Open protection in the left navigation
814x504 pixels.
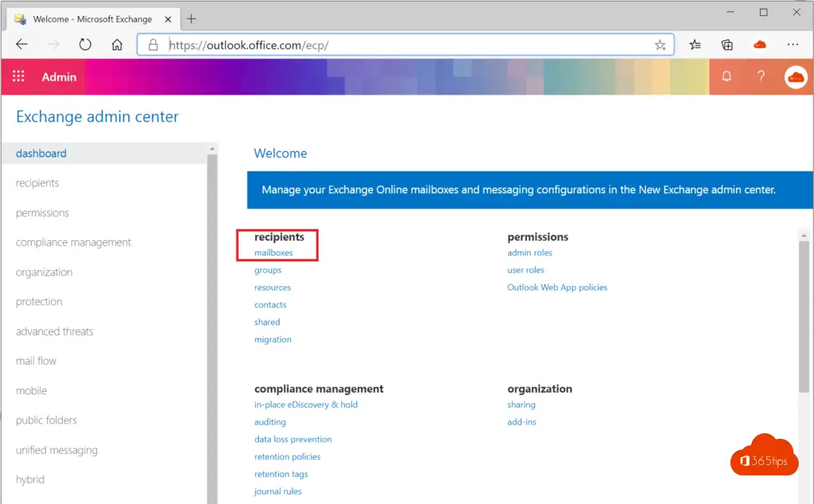point(39,301)
